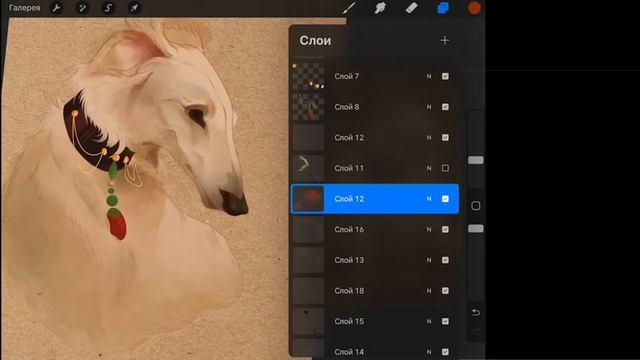Open blend mode N of highlighted Слой 12

click(x=429, y=199)
